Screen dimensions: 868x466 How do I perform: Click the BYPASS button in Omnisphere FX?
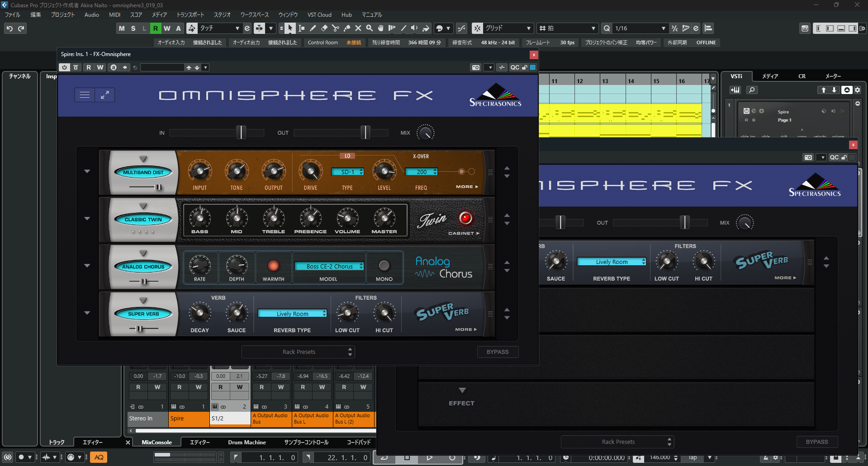coord(498,352)
